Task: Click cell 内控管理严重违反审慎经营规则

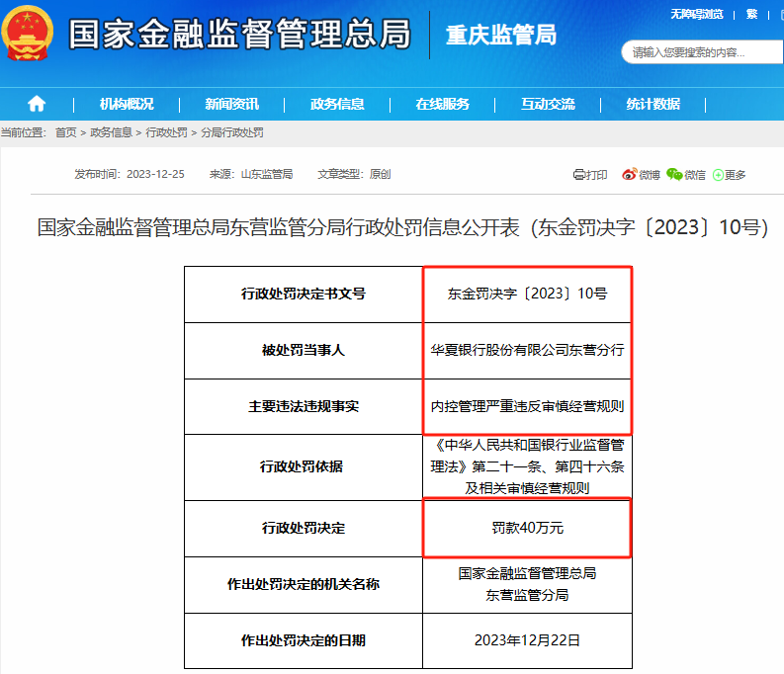Action: (528, 406)
